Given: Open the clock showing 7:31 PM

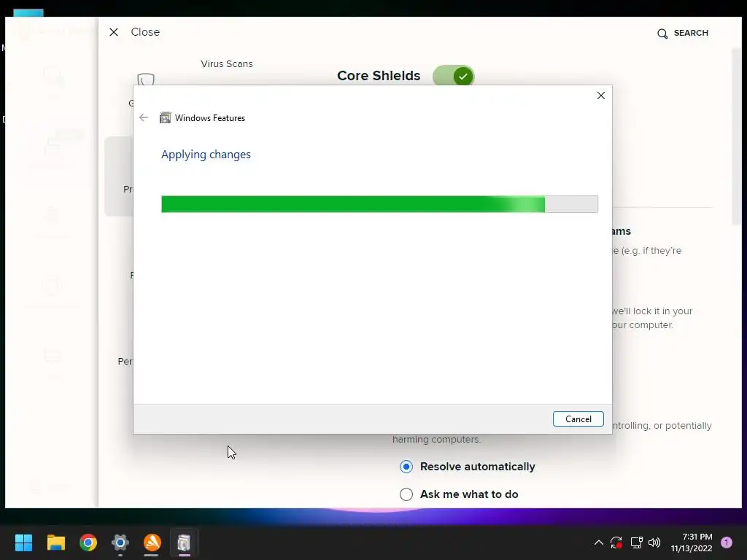Looking at the screenshot, I should coord(692,542).
